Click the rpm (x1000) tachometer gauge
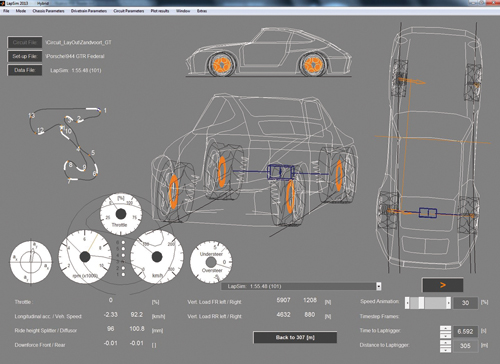Screen dimensions: 500x364 tap(85, 257)
